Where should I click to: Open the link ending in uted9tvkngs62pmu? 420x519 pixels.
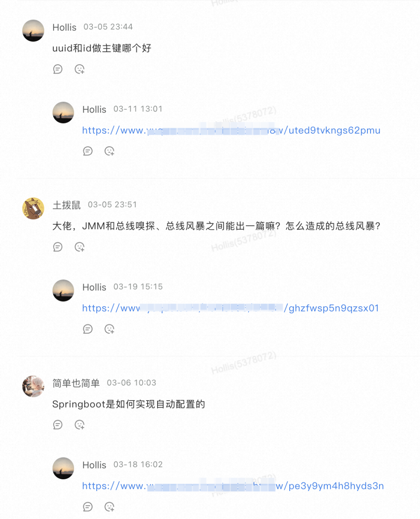pyautogui.click(x=231, y=130)
